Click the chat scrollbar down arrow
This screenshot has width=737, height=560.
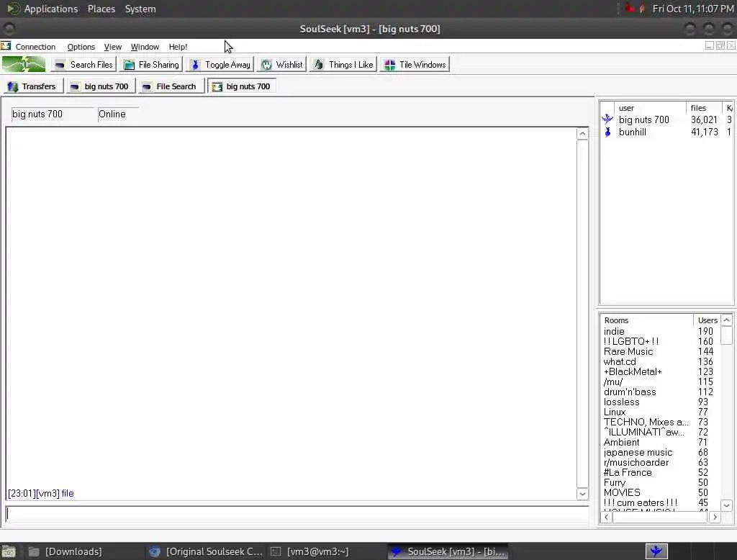click(x=582, y=494)
